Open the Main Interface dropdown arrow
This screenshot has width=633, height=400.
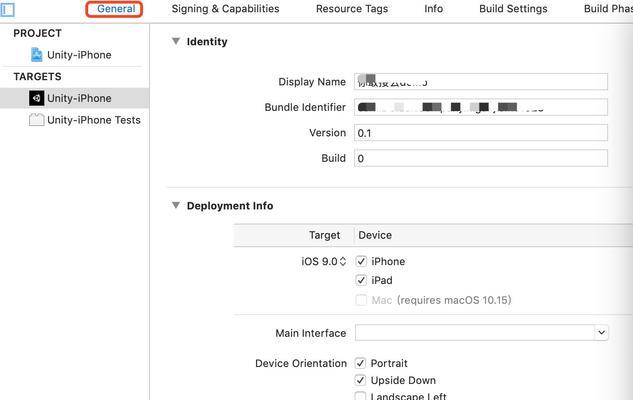(x=602, y=333)
